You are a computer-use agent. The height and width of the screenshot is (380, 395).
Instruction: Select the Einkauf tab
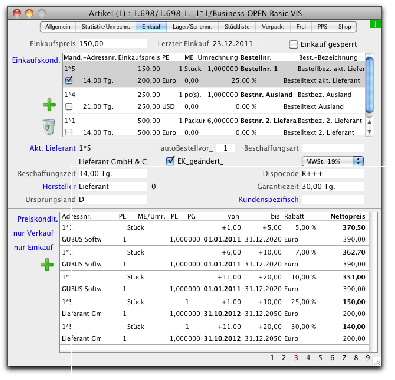pyautogui.click(x=151, y=27)
